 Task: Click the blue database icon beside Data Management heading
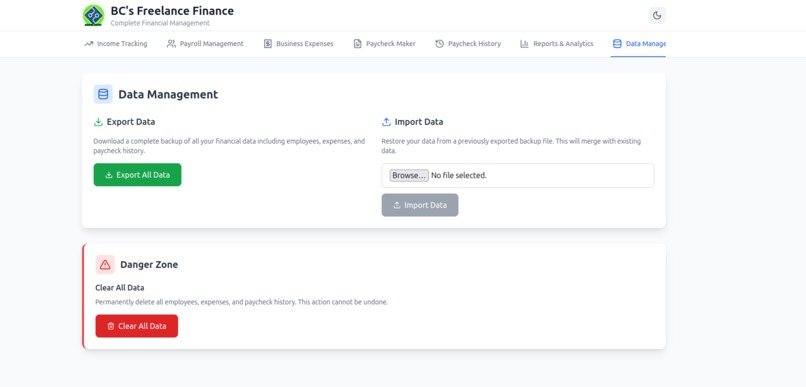pyautogui.click(x=103, y=94)
